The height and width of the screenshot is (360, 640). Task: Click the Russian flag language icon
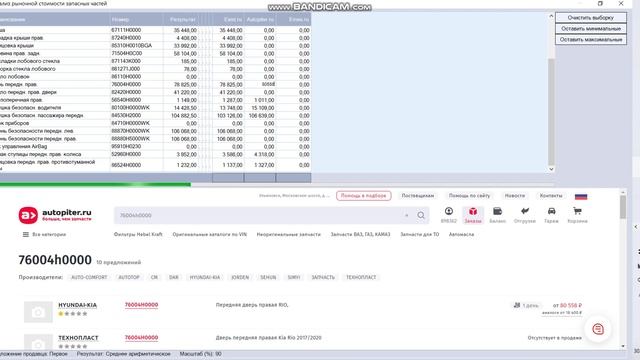click(x=581, y=196)
